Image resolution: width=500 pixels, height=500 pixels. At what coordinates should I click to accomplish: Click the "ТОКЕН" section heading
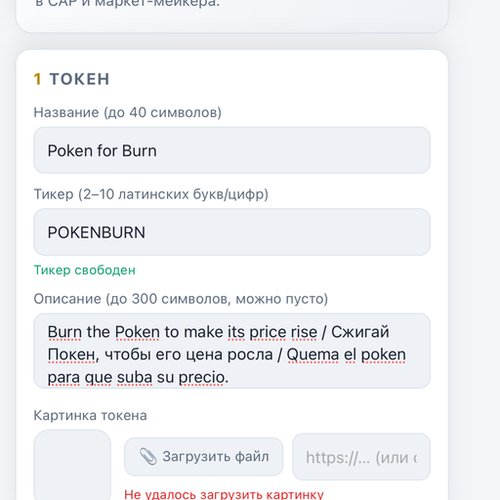(80, 79)
